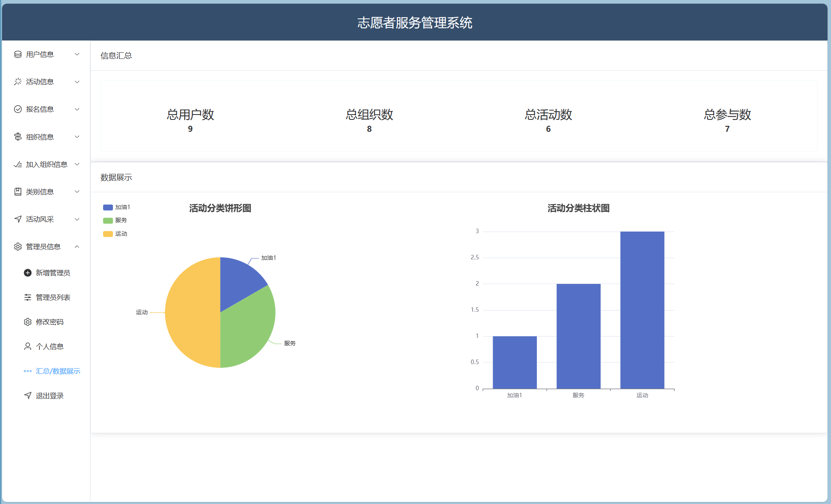Expand the 活动风采 menu chevron

pyautogui.click(x=77, y=219)
